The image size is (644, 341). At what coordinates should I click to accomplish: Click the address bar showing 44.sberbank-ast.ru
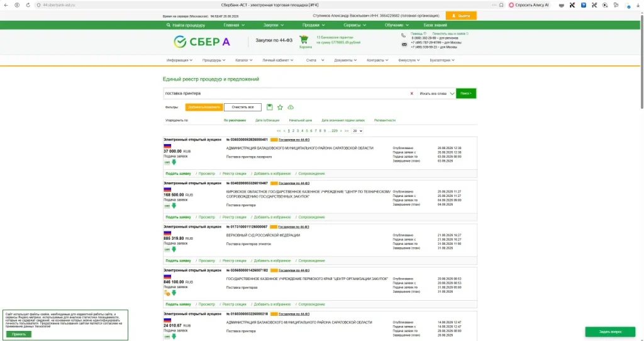click(x=58, y=5)
